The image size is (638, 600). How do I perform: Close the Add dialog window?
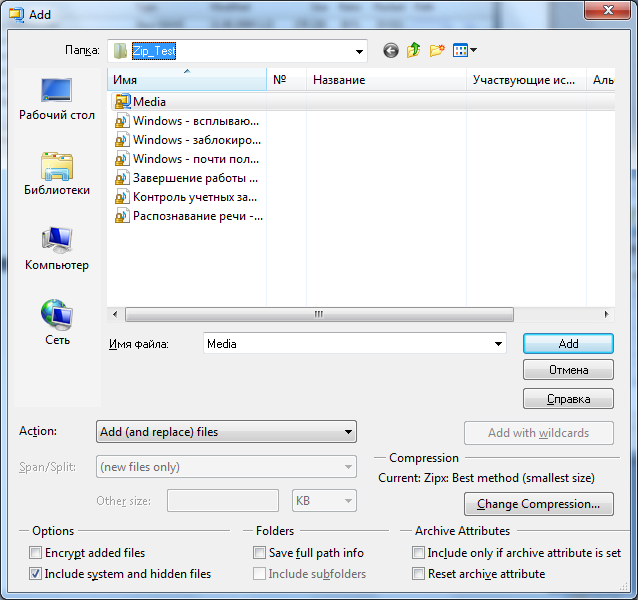[607, 10]
